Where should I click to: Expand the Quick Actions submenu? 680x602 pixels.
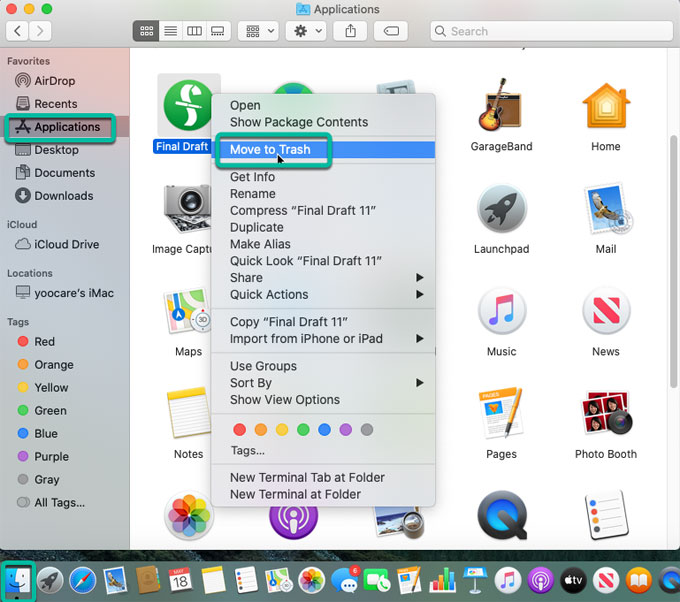point(323,294)
